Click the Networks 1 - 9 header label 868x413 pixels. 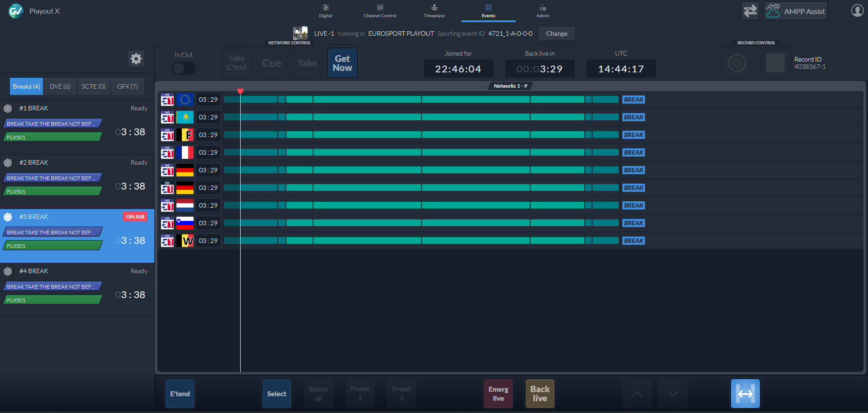(510, 86)
